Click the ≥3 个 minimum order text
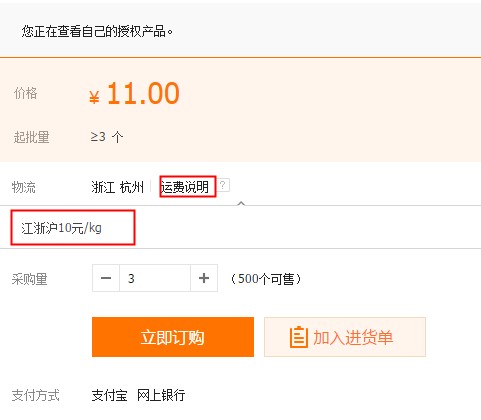 pyautogui.click(x=107, y=137)
